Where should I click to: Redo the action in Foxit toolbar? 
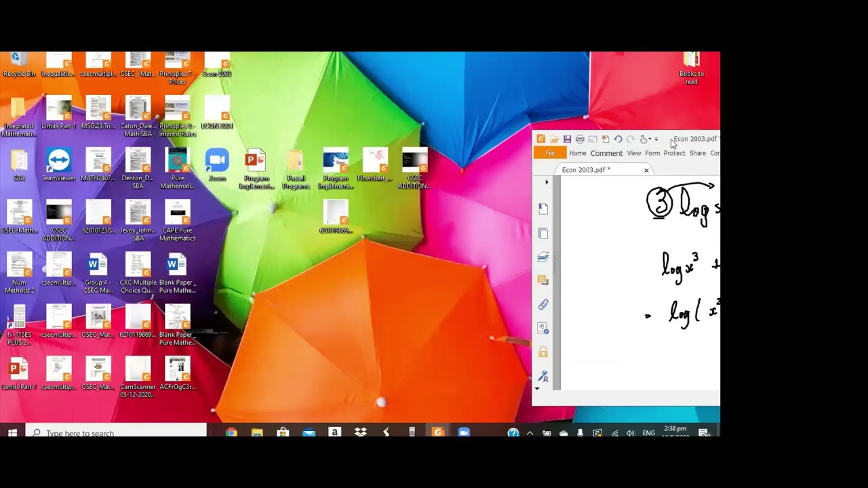(x=631, y=139)
